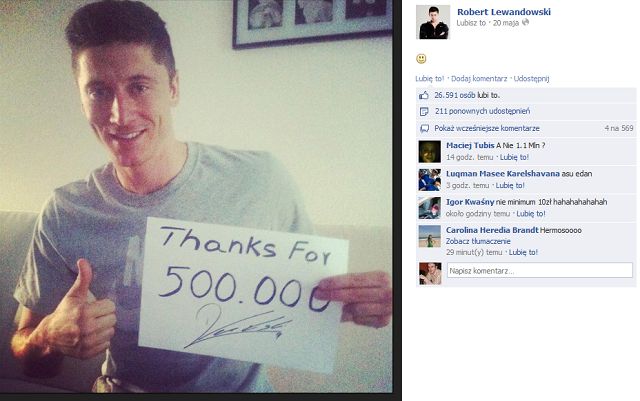The width and height of the screenshot is (640, 401).
Task: Click the speech bubble comments icon
Action: pyautogui.click(x=424, y=129)
